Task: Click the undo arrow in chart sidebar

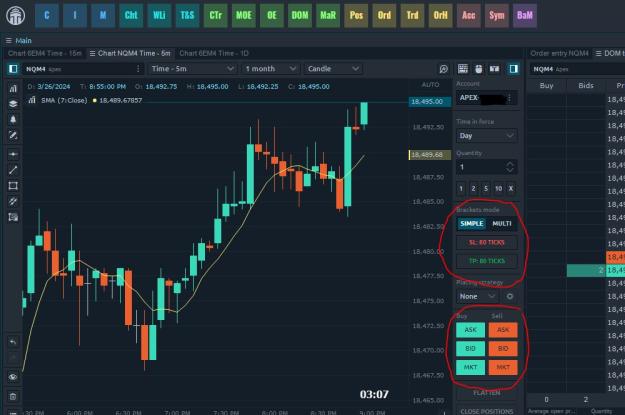Action: pos(13,342)
